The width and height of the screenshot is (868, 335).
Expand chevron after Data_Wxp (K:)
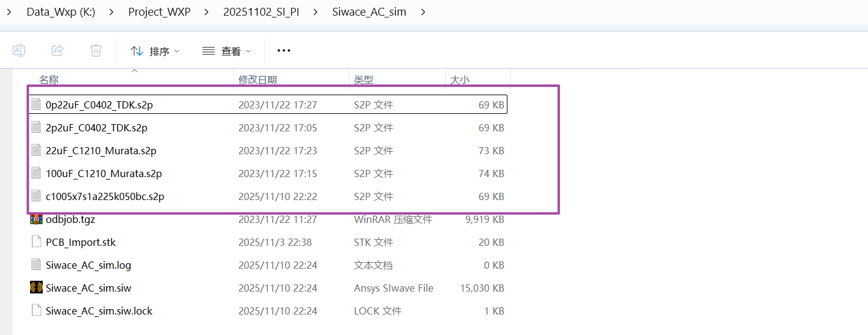pos(111,12)
